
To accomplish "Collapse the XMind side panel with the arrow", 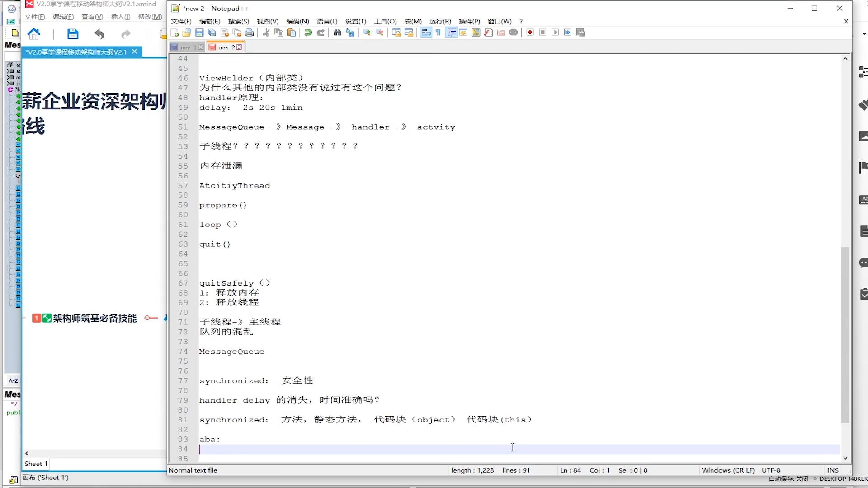I will point(27,453).
